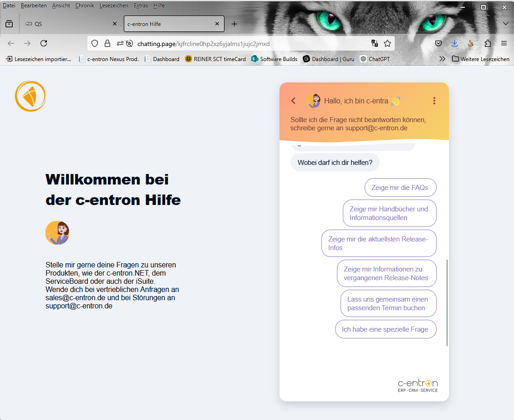Open the Chronik menu

pos(85,5)
